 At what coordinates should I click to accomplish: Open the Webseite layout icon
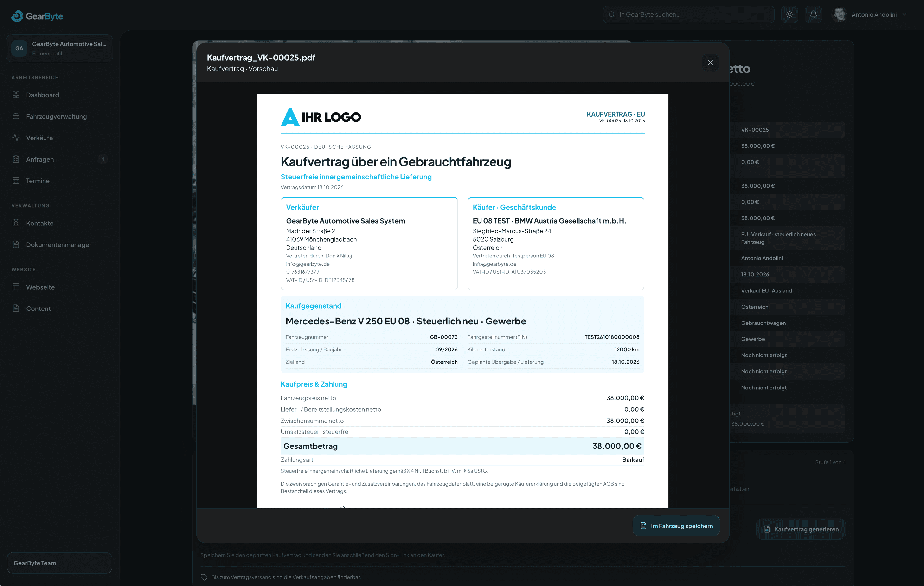(x=16, y=287)
